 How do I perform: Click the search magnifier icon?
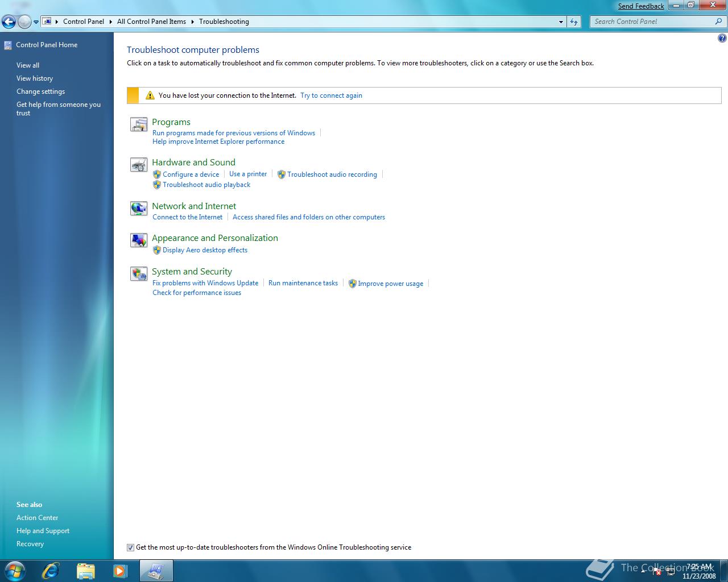[x=719, y=22]
